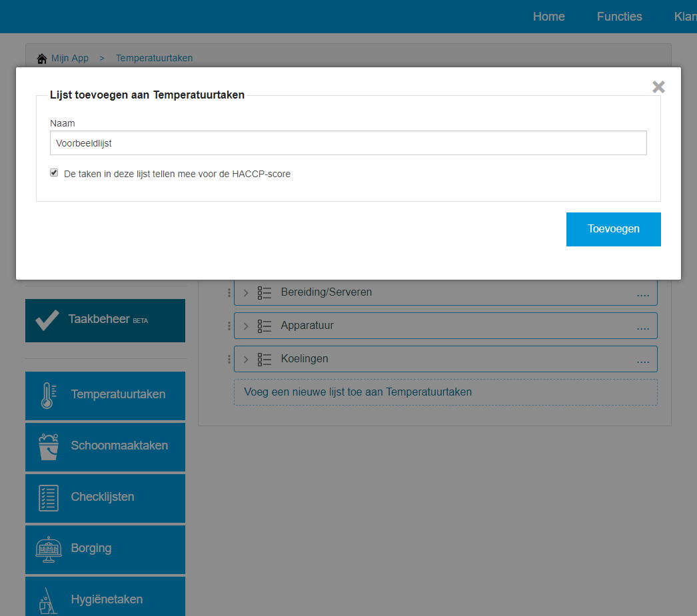Click the checklist clipboard icon

click(x=49, y=498)
